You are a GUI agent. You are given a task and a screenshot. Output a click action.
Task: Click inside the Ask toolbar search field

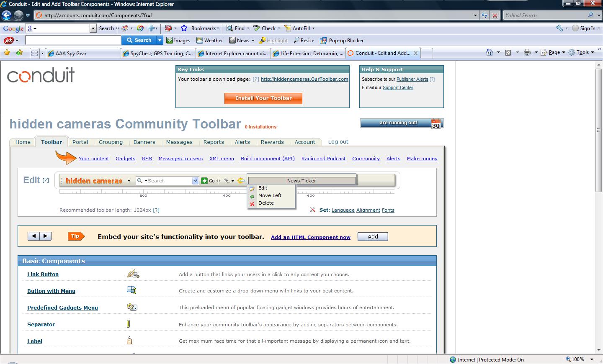click(73, 40)
